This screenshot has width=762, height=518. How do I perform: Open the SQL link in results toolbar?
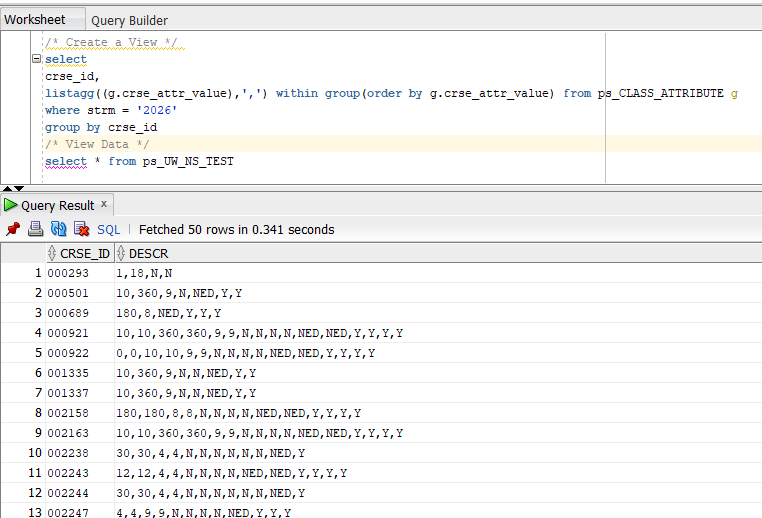click(108, 229)
